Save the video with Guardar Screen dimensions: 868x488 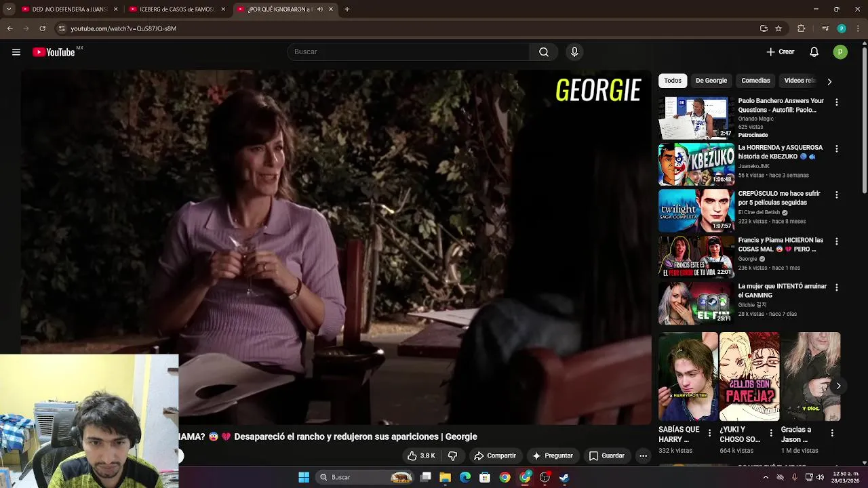pos(606,456)
